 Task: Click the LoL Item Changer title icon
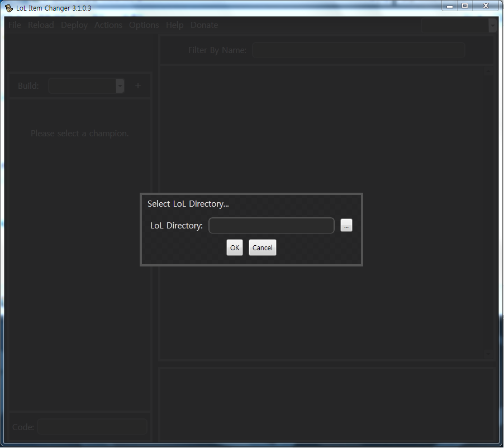9,8
